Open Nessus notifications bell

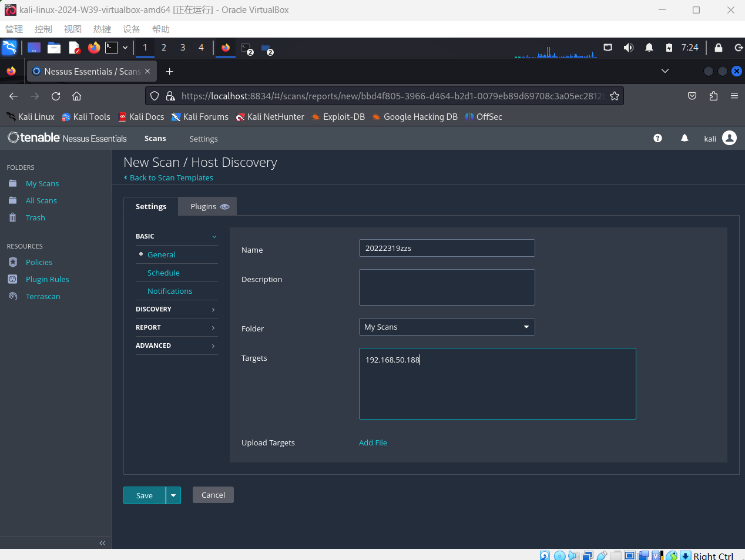684,138
